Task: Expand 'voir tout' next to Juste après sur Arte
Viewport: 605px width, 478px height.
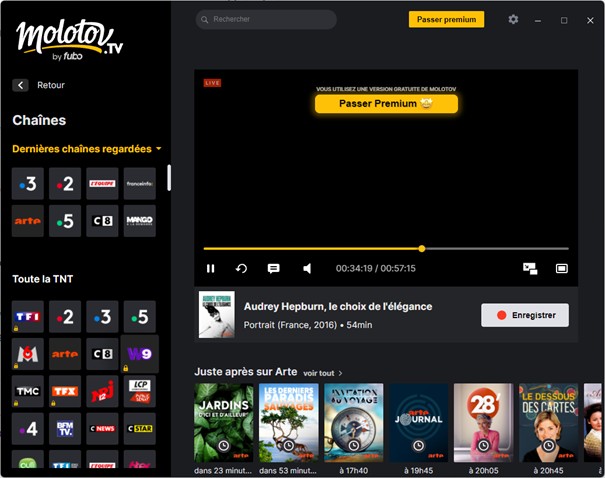Action: pos(322,373)
